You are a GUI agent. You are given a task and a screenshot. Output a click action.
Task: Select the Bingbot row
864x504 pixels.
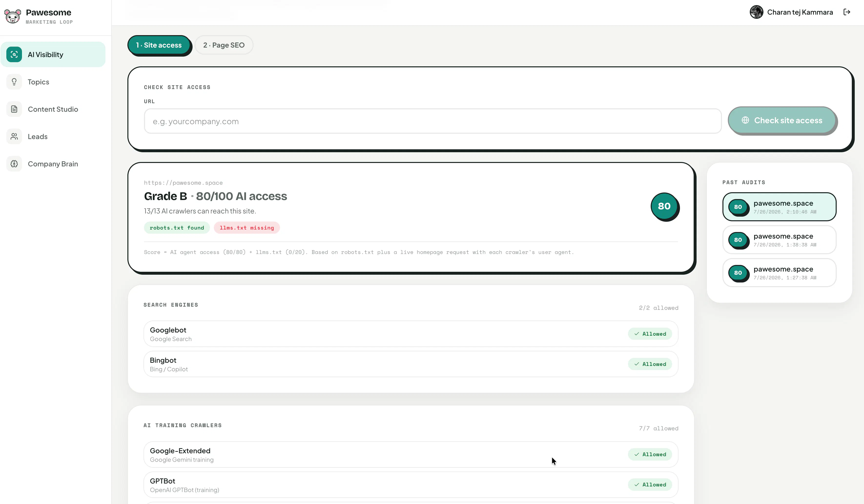pyautogui.click(x=411, y=364)
